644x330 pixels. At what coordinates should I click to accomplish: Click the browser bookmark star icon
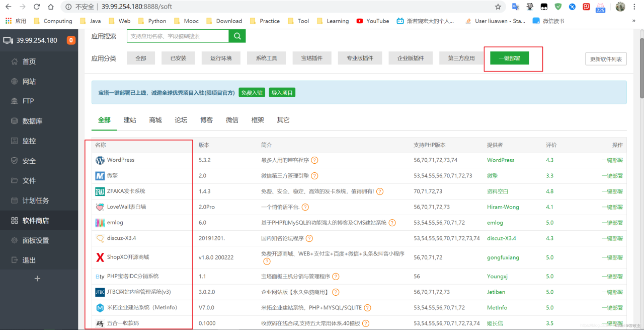(x=498, y=7)
